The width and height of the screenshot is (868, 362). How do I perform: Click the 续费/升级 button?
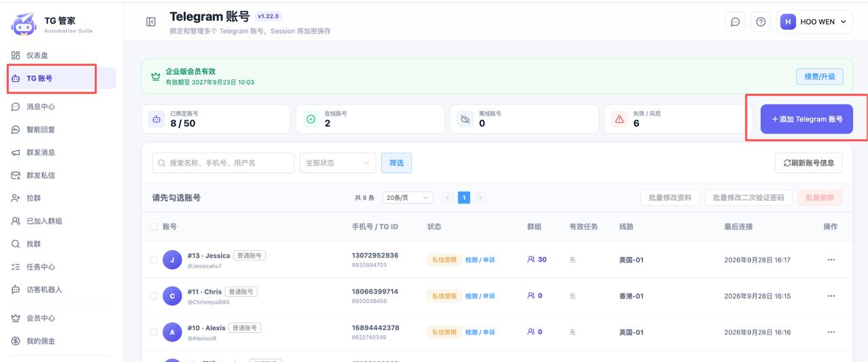click(820, 77)
